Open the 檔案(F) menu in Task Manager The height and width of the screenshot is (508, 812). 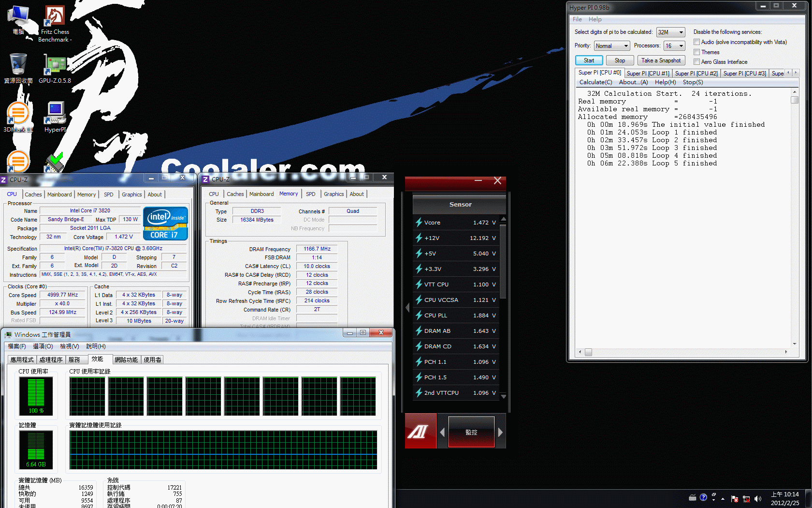(17, 346)
